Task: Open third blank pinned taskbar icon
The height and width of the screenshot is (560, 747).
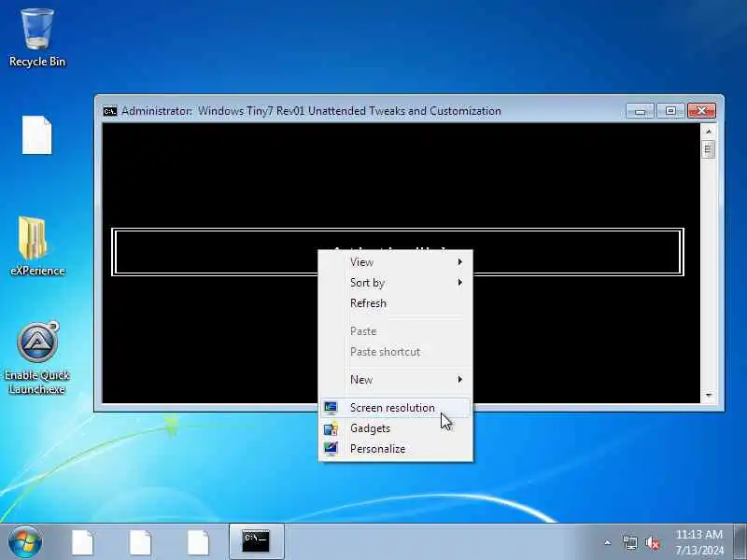Action: point(198,542)
